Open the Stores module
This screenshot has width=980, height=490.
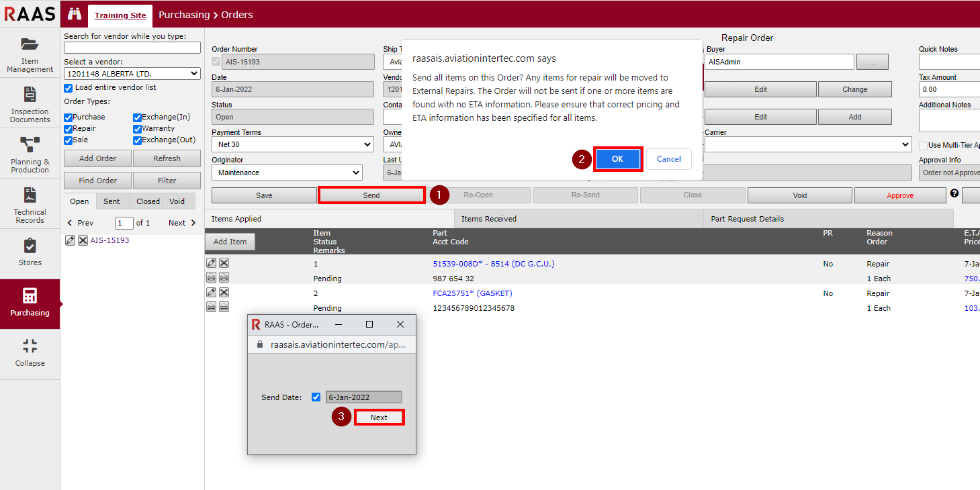pos(30,253)
